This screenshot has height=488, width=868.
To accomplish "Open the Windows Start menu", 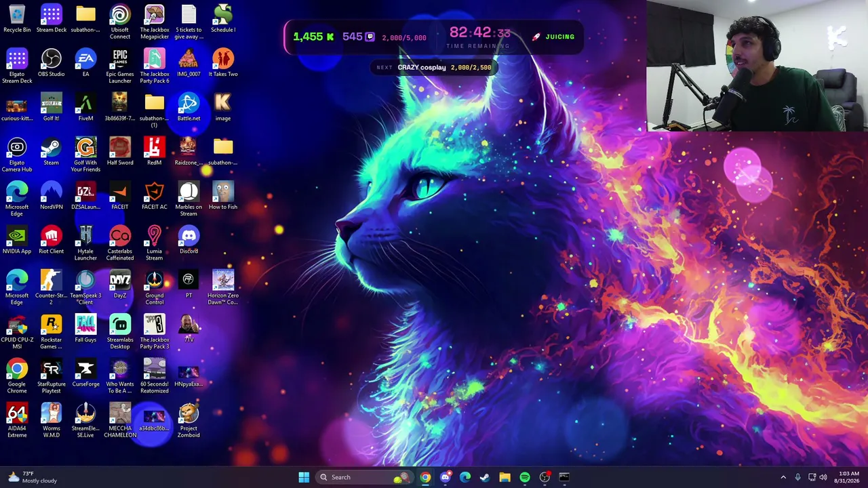I will [x=304, y=477].
